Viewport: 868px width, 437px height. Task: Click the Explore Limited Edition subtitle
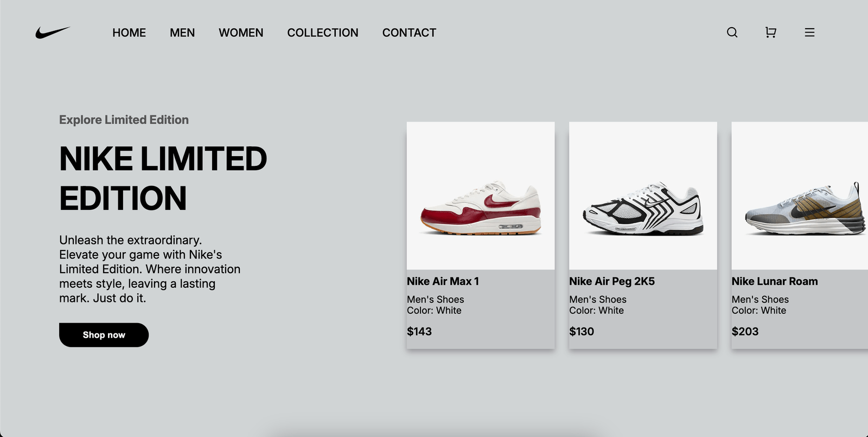124,120
